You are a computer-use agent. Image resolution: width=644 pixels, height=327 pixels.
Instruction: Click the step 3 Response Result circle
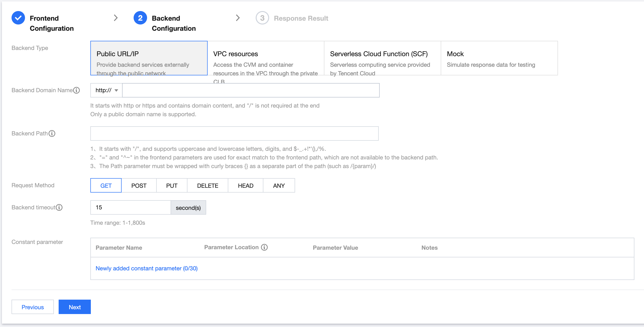[262, 18]
